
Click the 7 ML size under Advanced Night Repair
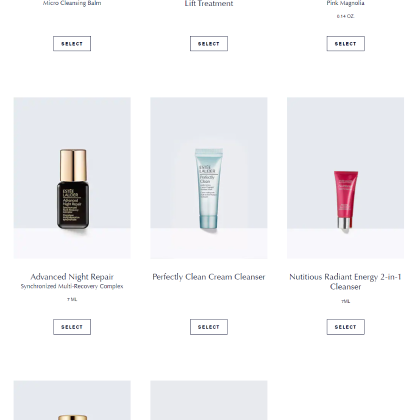pyautogui.click(x=72, y=299)
